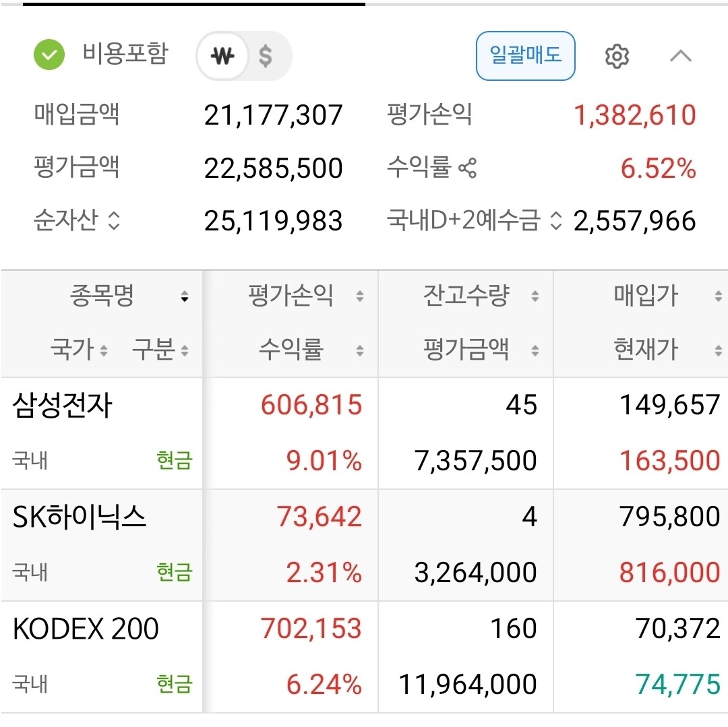
Task: Toggle the 비용포함 green checkbox
Action: pos(49,55)
